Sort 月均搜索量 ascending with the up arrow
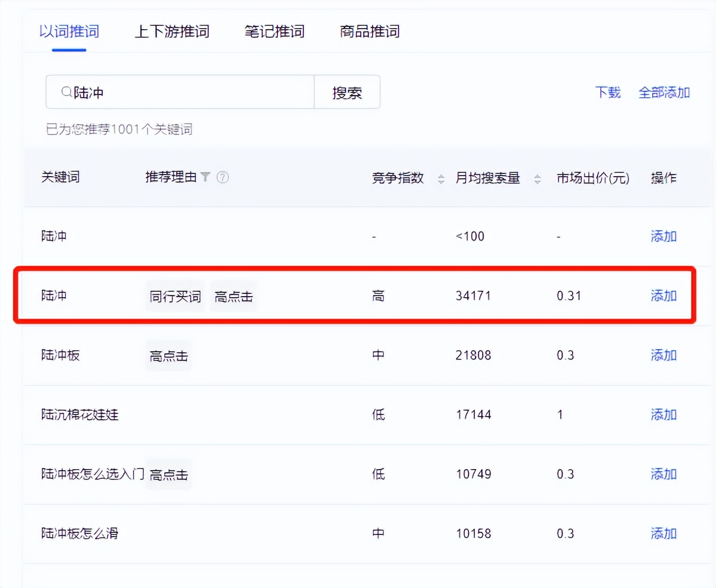The image size is (716, 588). point(537,174)
